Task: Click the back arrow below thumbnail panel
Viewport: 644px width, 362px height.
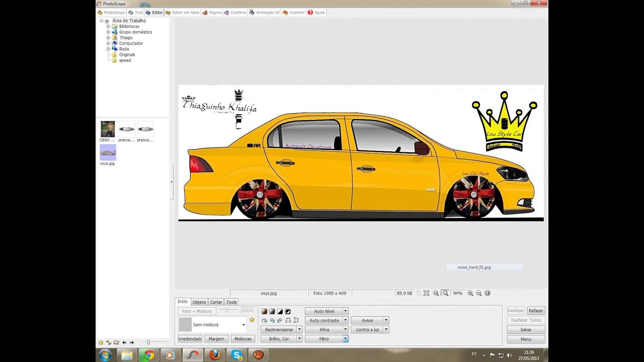Action: 124,342
